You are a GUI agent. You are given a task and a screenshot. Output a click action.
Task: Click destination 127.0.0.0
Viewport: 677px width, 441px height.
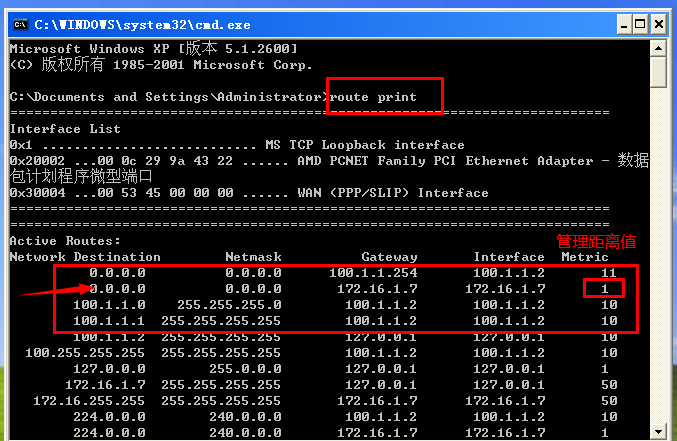tap(109, 368)
